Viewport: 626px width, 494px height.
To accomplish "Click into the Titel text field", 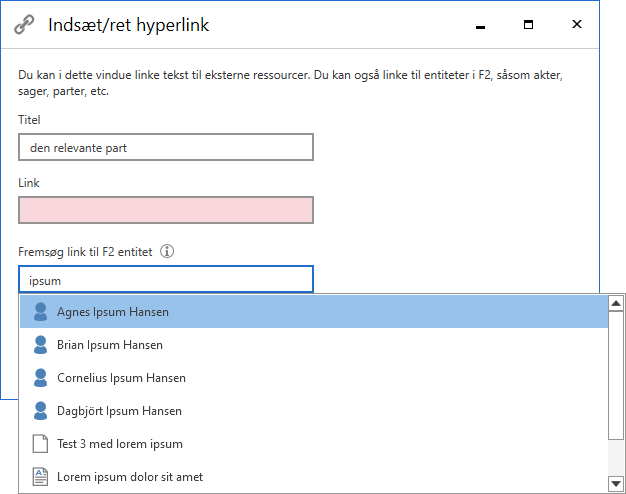I will pos(166,148).
